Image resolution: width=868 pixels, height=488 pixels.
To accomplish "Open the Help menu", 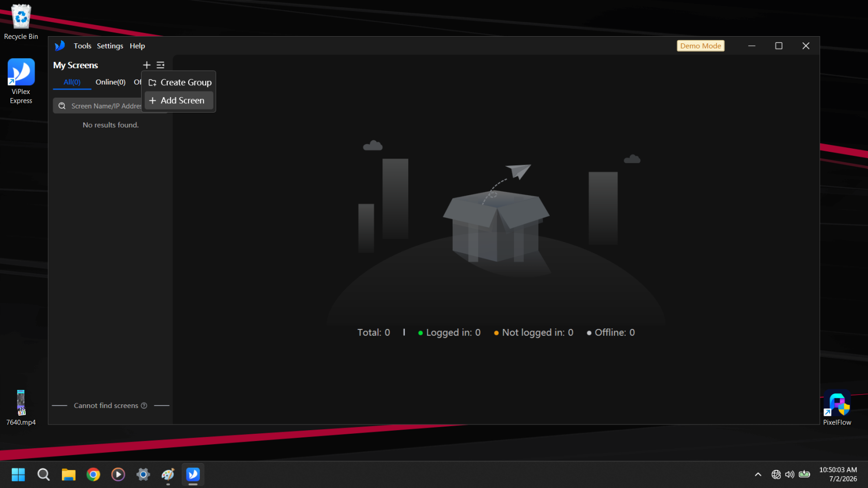I will point(137,46).
